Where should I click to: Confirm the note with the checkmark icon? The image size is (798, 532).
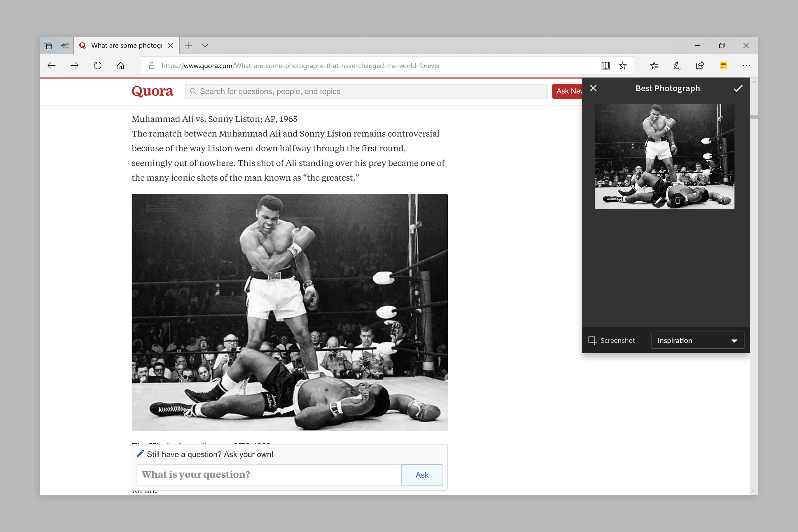point(738,89)
